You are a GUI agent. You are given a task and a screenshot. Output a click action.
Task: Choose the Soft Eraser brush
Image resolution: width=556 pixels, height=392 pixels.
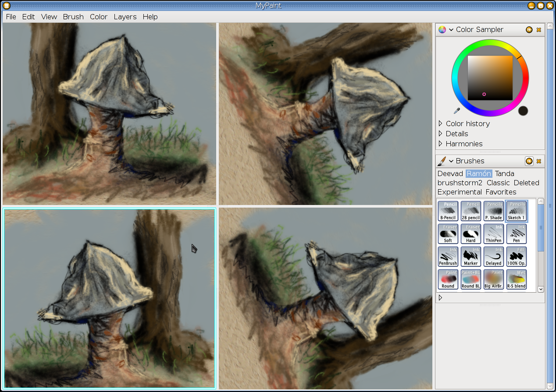(x=448, y=234)
